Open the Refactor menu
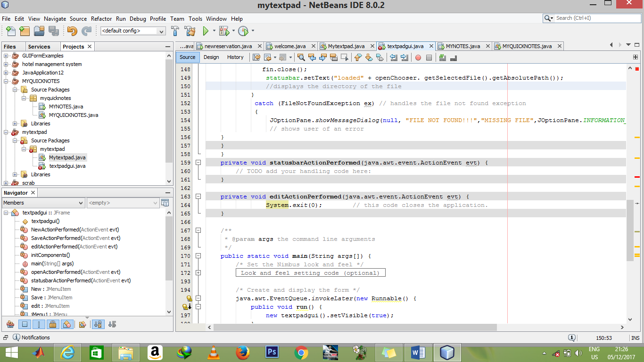 101,19
